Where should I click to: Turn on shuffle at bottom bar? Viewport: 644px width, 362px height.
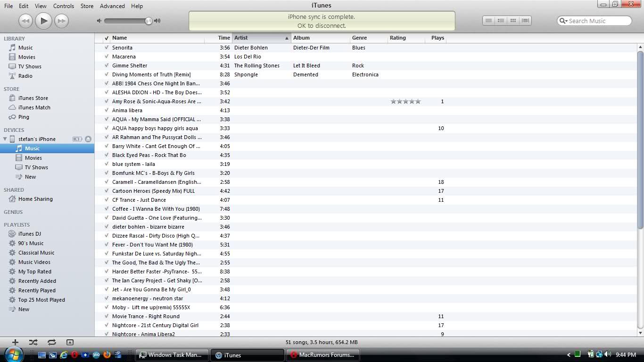coord(33,342)
